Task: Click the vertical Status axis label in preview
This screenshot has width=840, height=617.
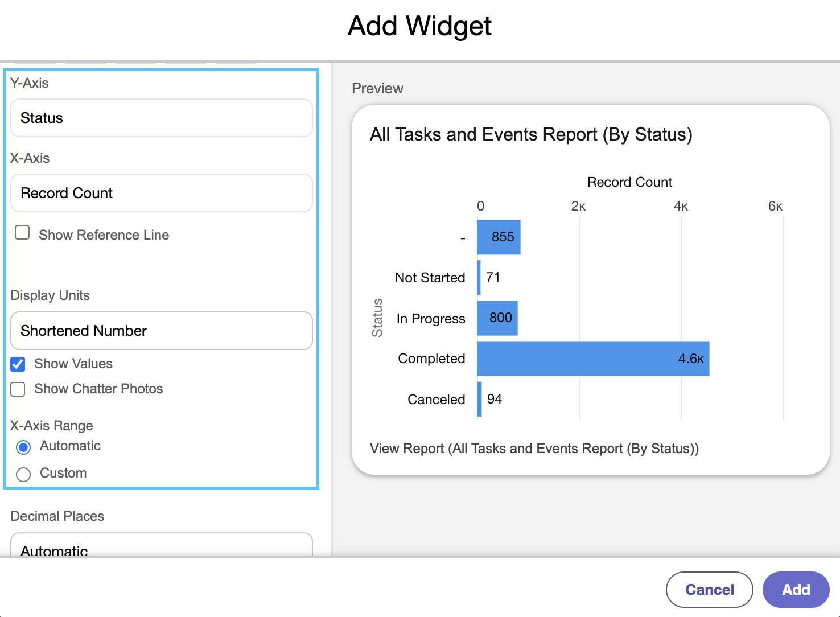Action: click(377, 318)
